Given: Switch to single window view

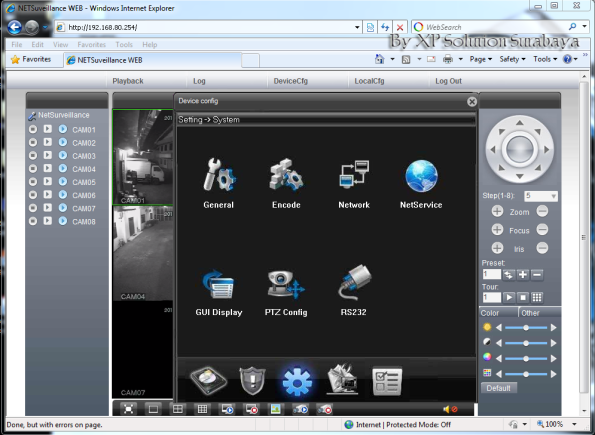Looking at the screenshot, I should click(153, 409).
